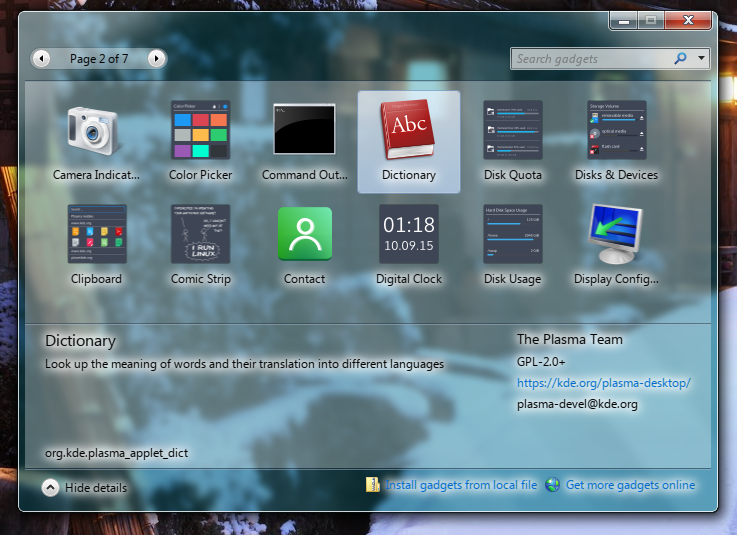Select the Comic Strip gadget icon

click(x=200, y=234)
